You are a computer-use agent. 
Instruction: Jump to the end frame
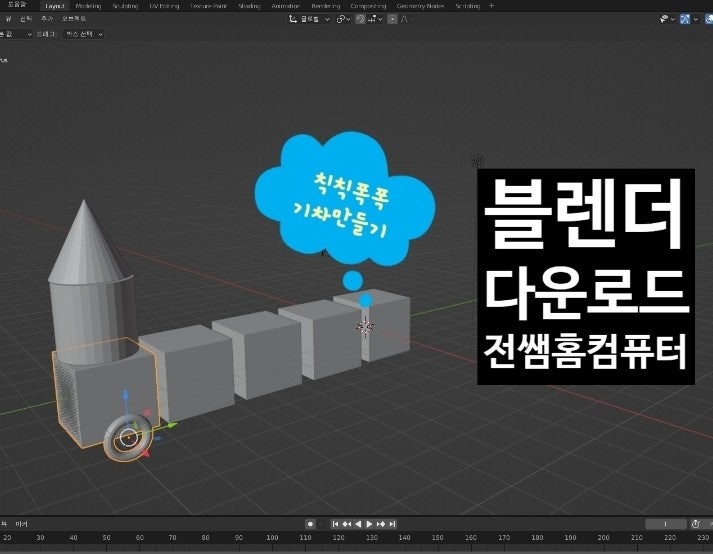(392, 524)
